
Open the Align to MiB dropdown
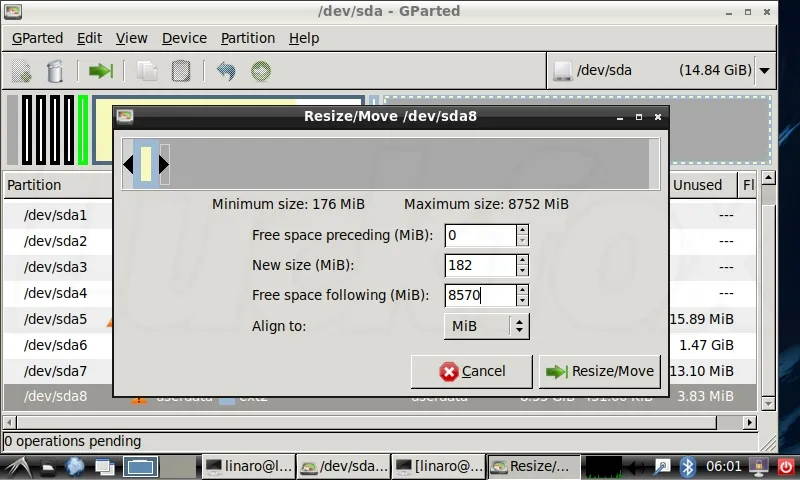pyautogui.click(x=487, y=326)
